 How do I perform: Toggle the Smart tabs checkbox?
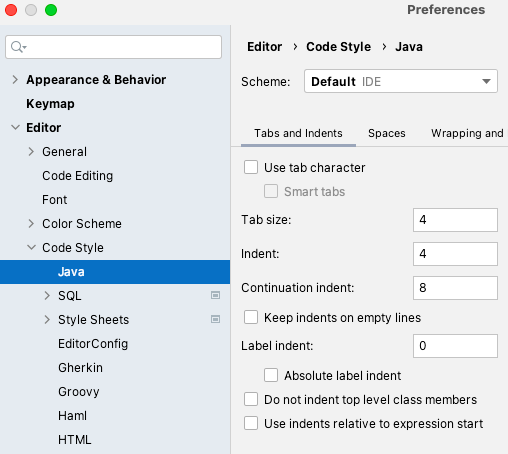pyautogui.click(x=271, y=191)
